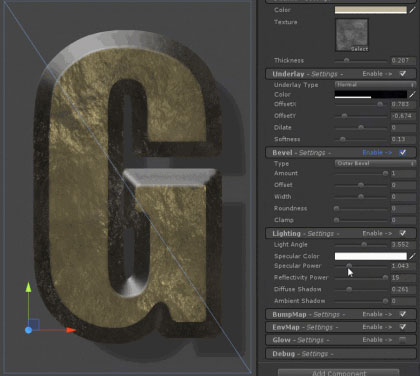Click the Diffuse Shadow slider handle
Image resolution: width=420 pixels, height=376 pixels.
point(349,289)
